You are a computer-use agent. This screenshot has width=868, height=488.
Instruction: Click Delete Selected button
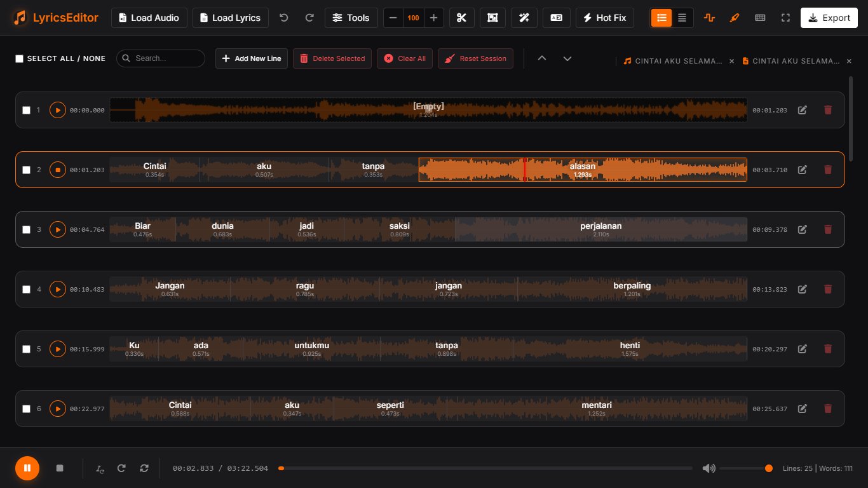click(332, 58)
